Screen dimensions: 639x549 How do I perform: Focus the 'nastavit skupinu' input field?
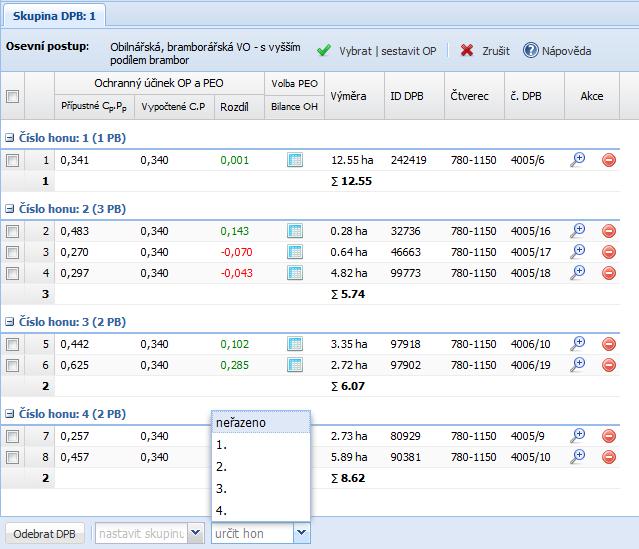pyautogui.click(x=141, y=534)
